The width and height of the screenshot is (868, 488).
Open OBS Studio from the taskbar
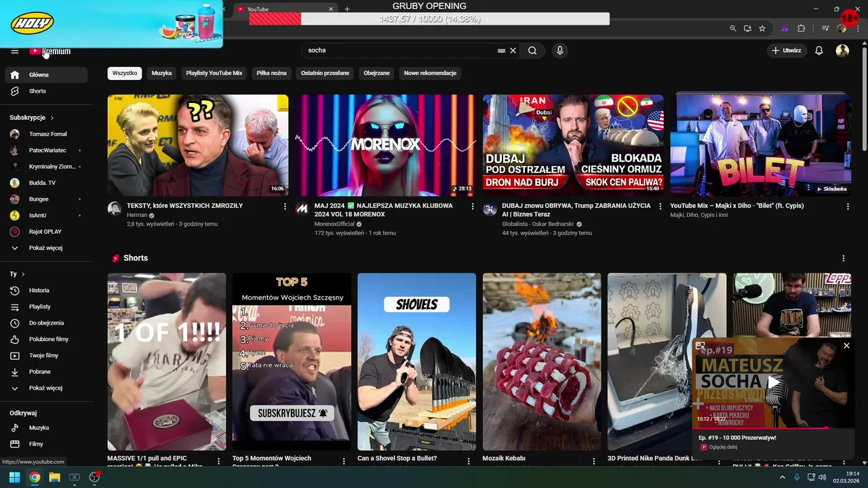pos(94,477)
